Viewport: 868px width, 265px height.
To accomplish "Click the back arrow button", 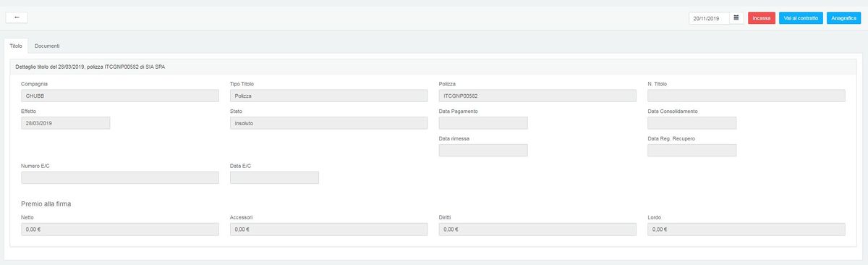I will (17, 17).
